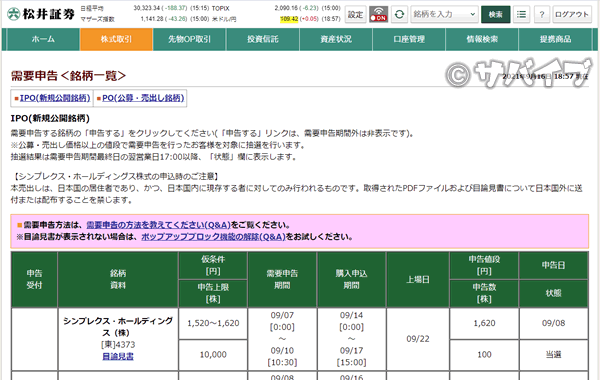
Task: Open the 需要申告の方法を教えてください(Q&A) link
Action: [x=158, y=225]
